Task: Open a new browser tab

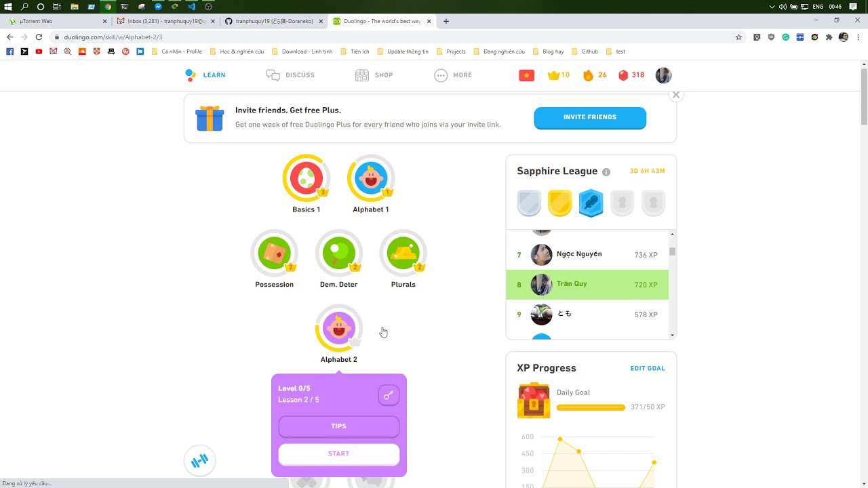Action: tap(446, 21)
